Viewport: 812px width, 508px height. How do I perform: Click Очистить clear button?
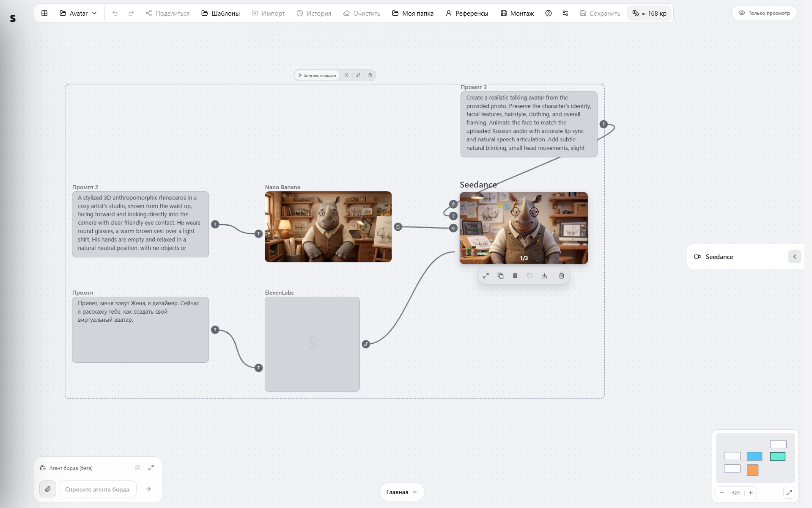point(362,13)
